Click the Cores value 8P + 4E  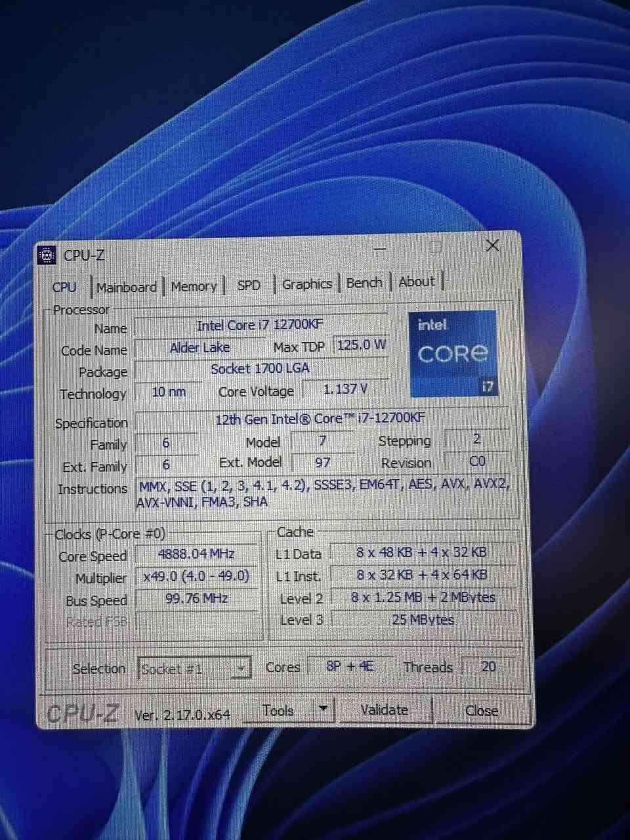(x=350, y=666)
